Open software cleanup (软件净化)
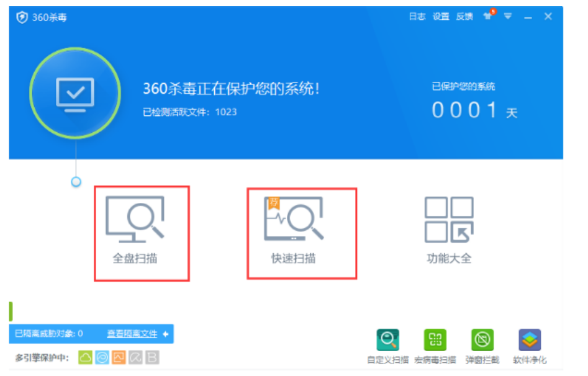The width and height of the screenshot is (588, 376). 530,346
